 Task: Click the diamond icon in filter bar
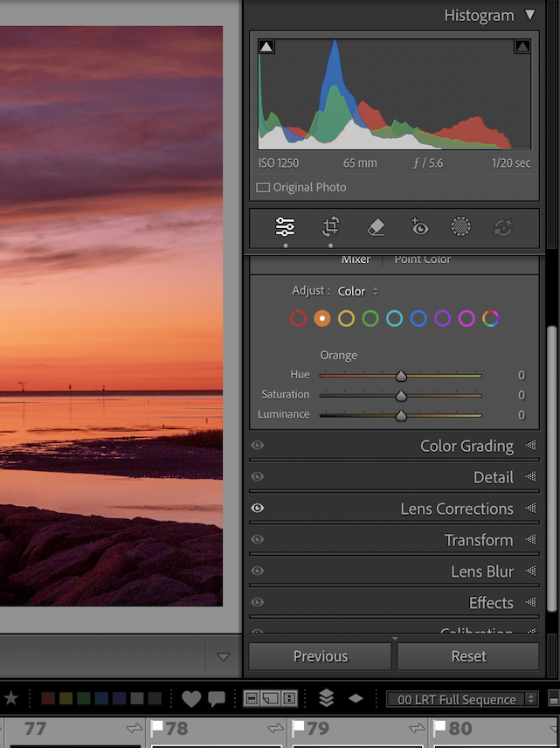tap(356, 698)
